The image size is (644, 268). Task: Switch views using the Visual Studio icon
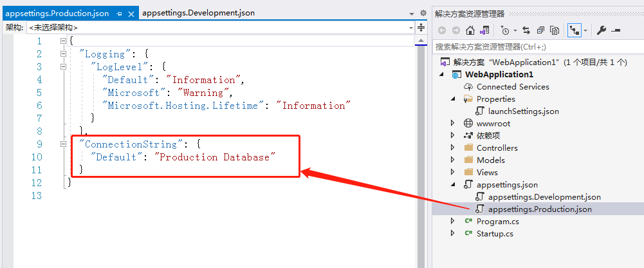[484, 30]
